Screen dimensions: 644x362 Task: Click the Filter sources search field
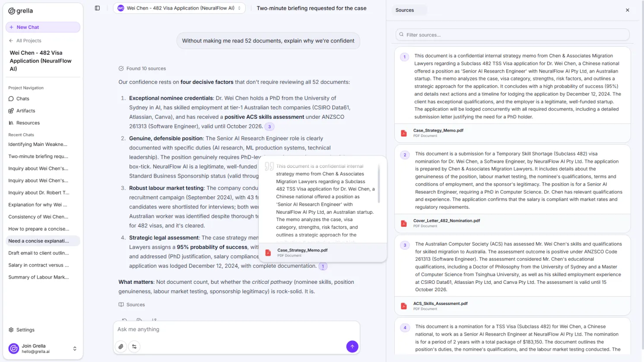[512, 35]
